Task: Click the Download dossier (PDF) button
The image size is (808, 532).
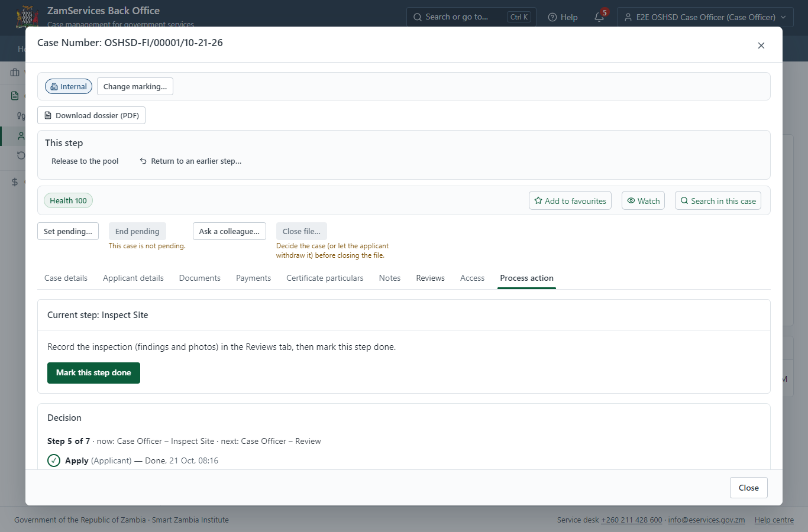Action: pos(91,115)
